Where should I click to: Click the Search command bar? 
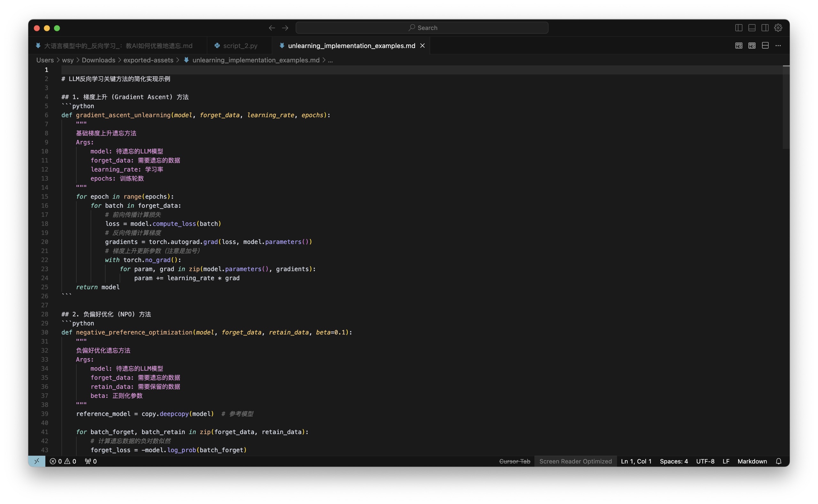422,28
